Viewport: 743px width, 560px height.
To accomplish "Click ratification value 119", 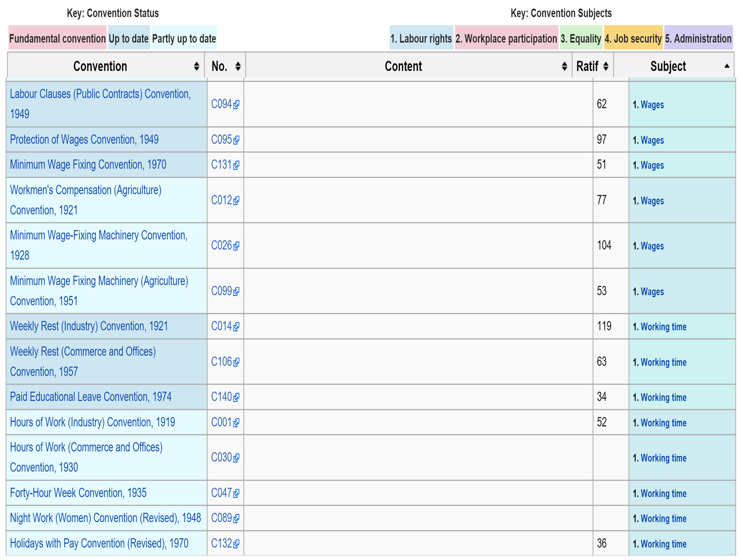I will click(604, 326).
